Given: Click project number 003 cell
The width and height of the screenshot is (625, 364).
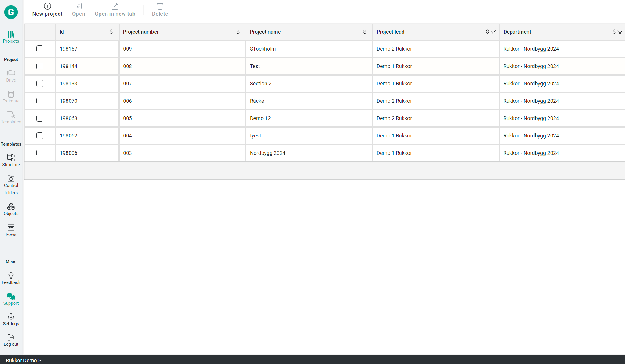Looking at the screenshot, I should (x=182, y=153).
